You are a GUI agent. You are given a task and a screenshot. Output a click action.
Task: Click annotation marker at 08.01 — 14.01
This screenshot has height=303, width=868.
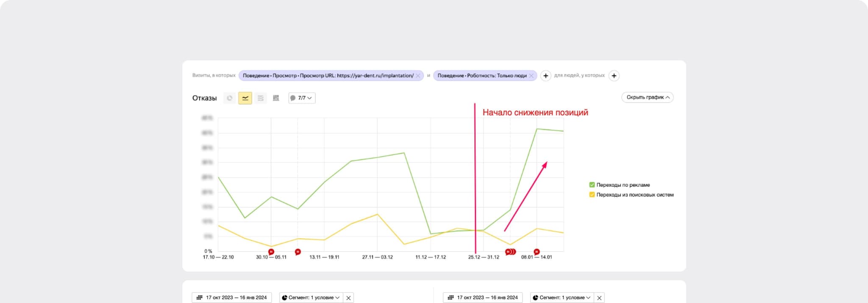(537, 252)
